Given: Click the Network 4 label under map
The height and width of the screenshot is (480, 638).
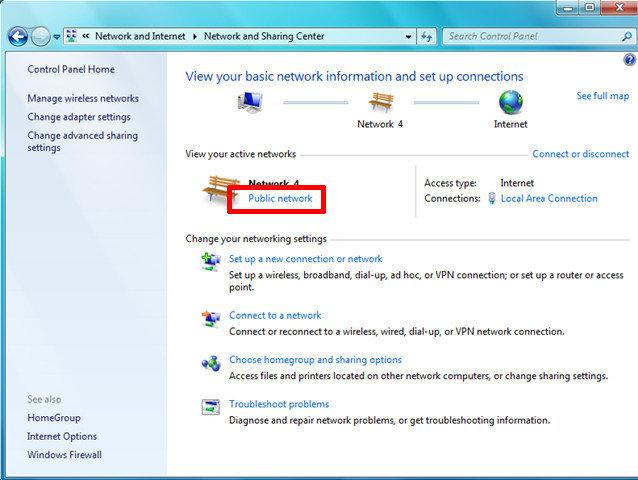Looking at the screenshot, I should (x=380, y=124).
